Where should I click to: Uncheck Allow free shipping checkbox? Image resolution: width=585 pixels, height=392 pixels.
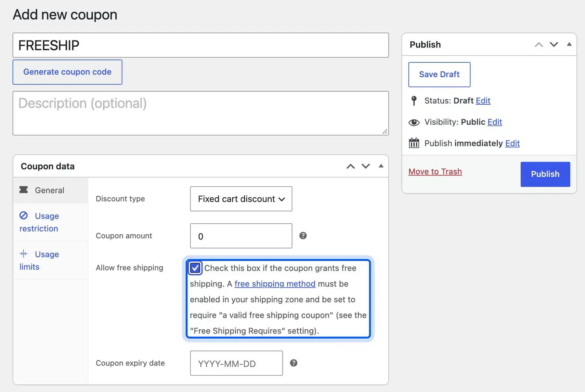point(195,268)
